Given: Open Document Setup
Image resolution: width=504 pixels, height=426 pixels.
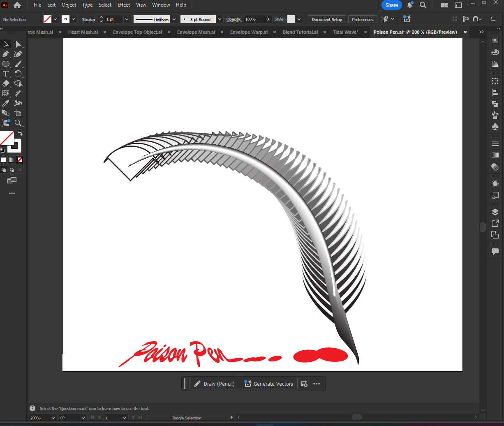Looking at the screenshot, I should pyautogui.click(x=327, y=19).
